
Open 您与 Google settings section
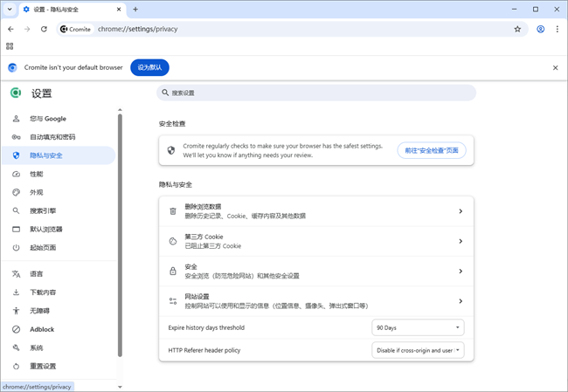(59, 119)
